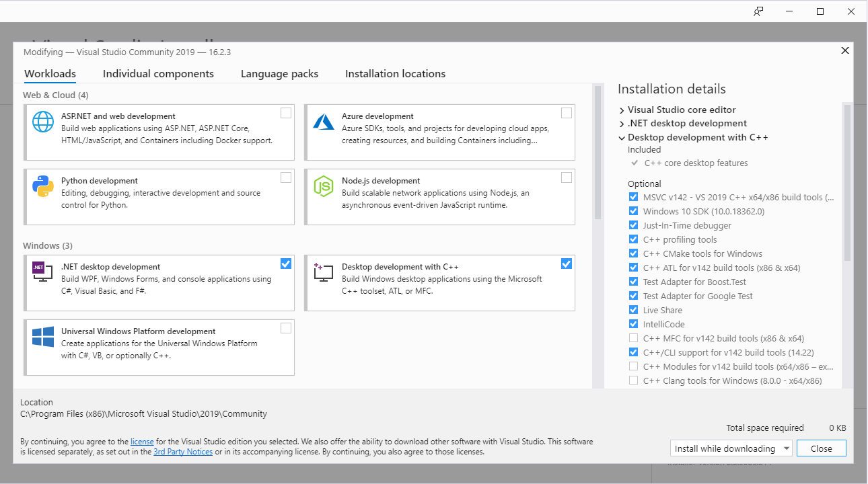Click the Desktop C++ monitor icon

(324, 272)
